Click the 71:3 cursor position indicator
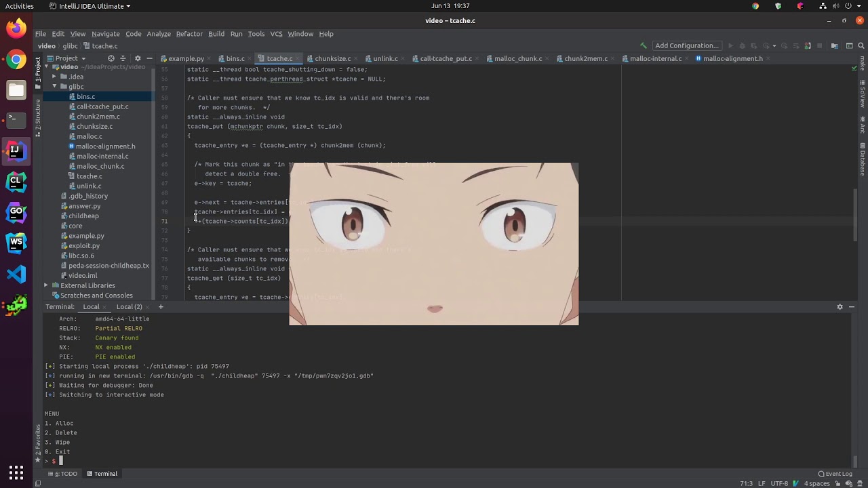Viewport: 868px width, 488px height. point(746,483)
